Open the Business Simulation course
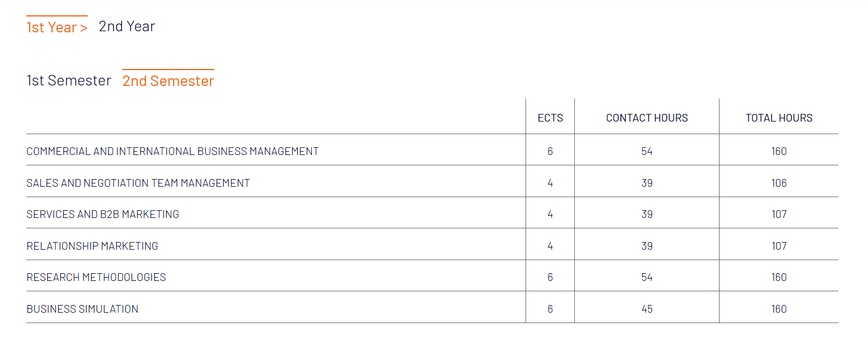 pos(82,309)
